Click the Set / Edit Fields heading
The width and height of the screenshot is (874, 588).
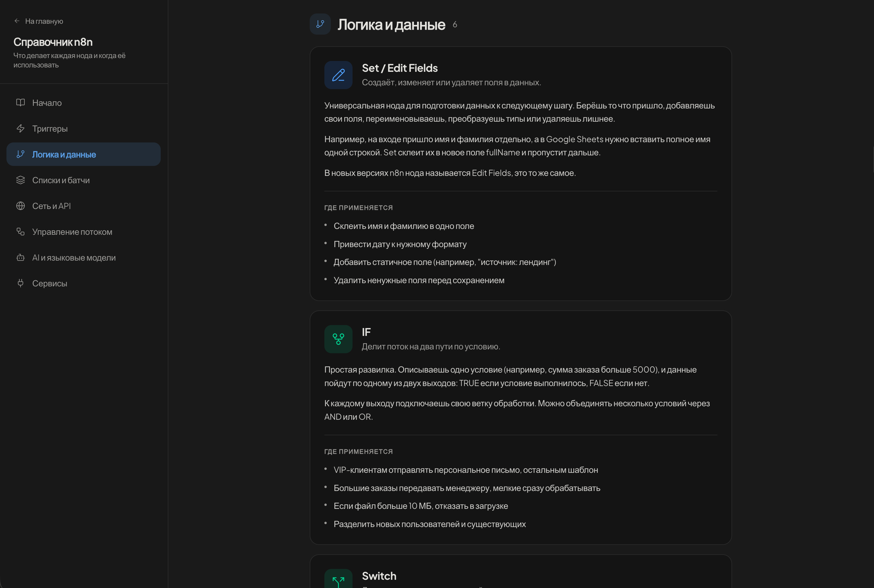tap(399, 68)
